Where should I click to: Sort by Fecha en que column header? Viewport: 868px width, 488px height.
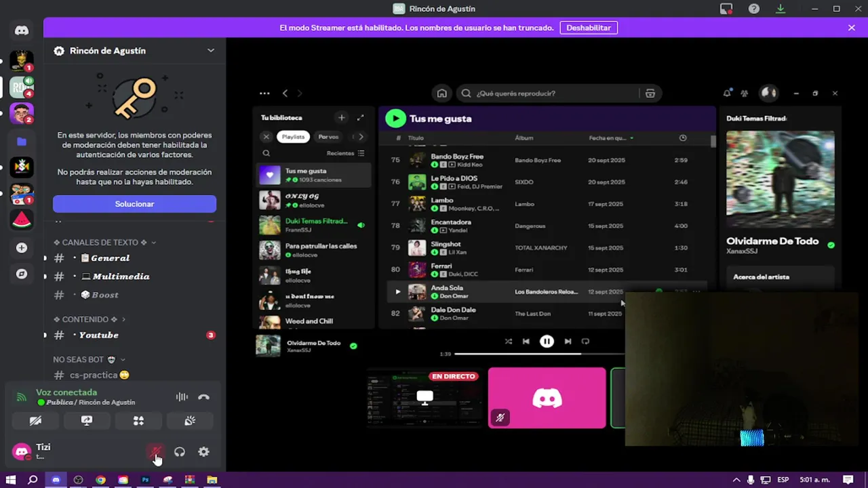(x=610, y=138)
